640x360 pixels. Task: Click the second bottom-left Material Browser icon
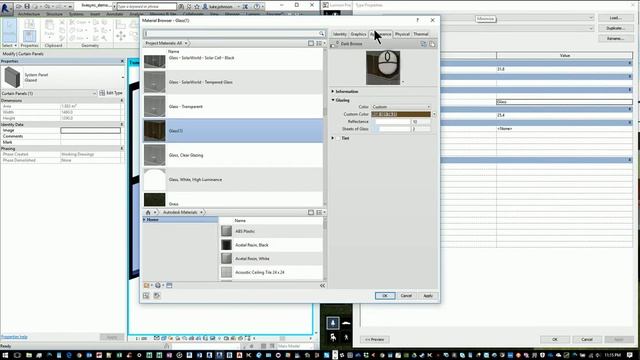157,296
